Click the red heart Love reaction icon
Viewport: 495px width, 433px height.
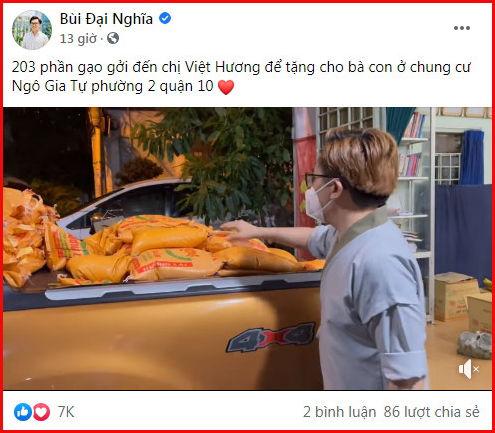tap(41, 412)
